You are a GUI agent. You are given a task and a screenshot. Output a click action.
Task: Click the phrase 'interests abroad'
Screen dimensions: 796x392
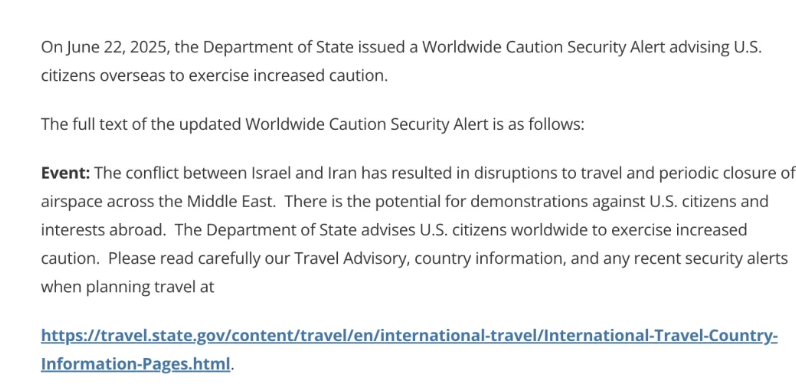101,231
